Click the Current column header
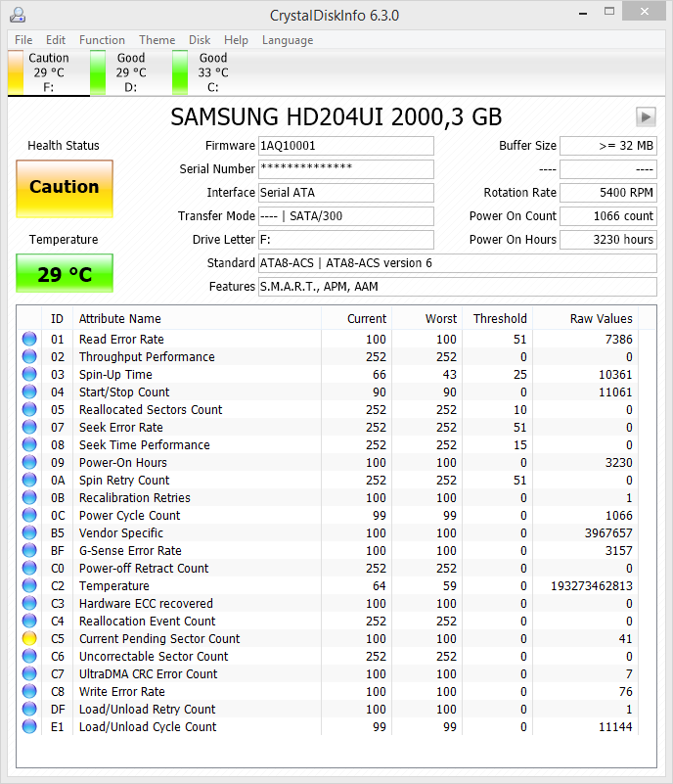Screen dimensions: 673x784 (x=356, y=318)
